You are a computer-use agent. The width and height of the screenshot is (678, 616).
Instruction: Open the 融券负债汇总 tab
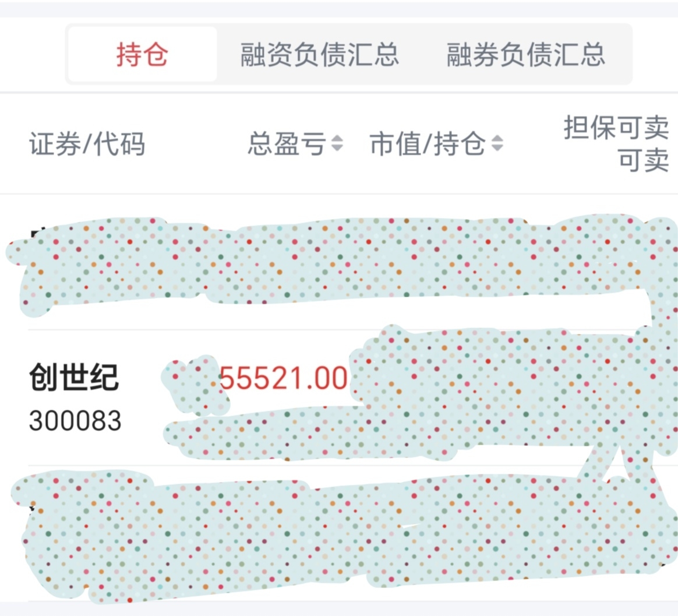click(525, 55)
